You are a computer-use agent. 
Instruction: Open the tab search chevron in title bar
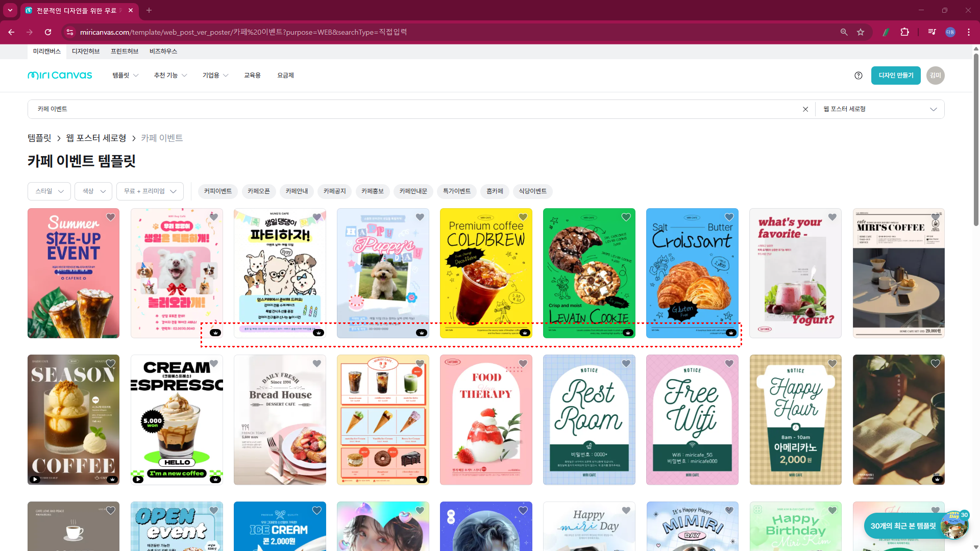coord(10,10)
